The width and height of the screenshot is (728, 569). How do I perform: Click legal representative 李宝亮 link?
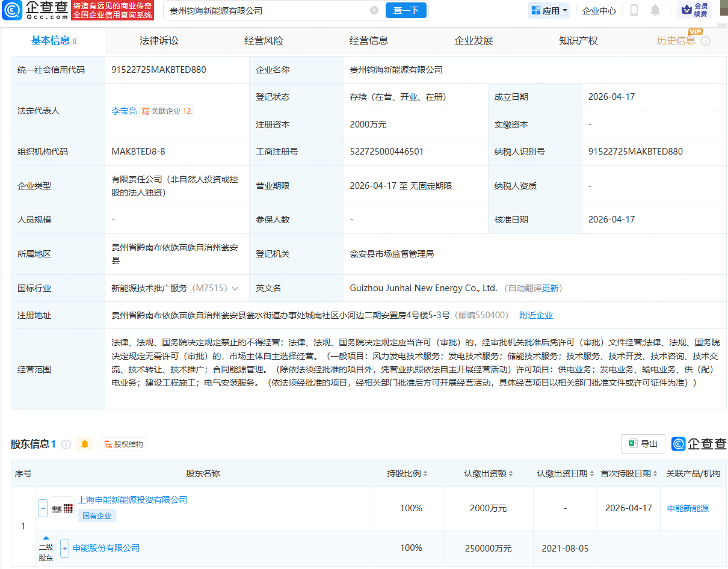pyautogui.click(x=123, y=111)
